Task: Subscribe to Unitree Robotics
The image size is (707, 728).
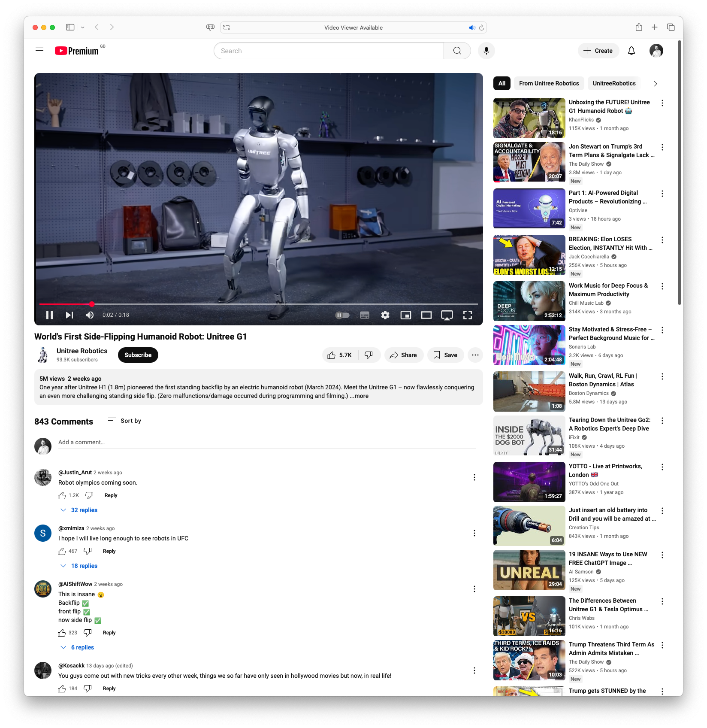Action: 138,355
